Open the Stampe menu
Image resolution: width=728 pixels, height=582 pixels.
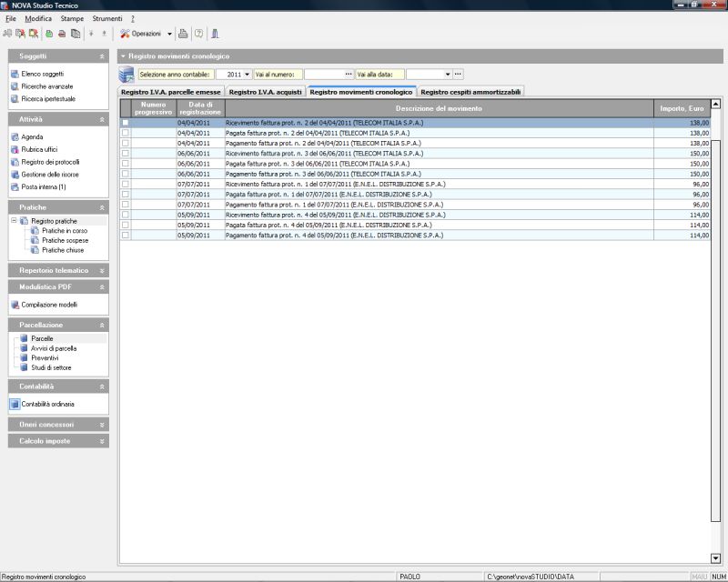[72, 18]
